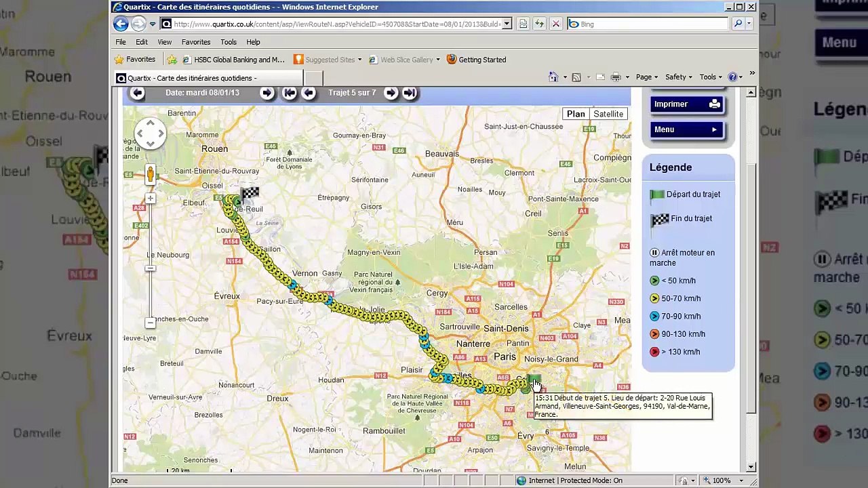Click the Imprimer button

click(686, 104)
